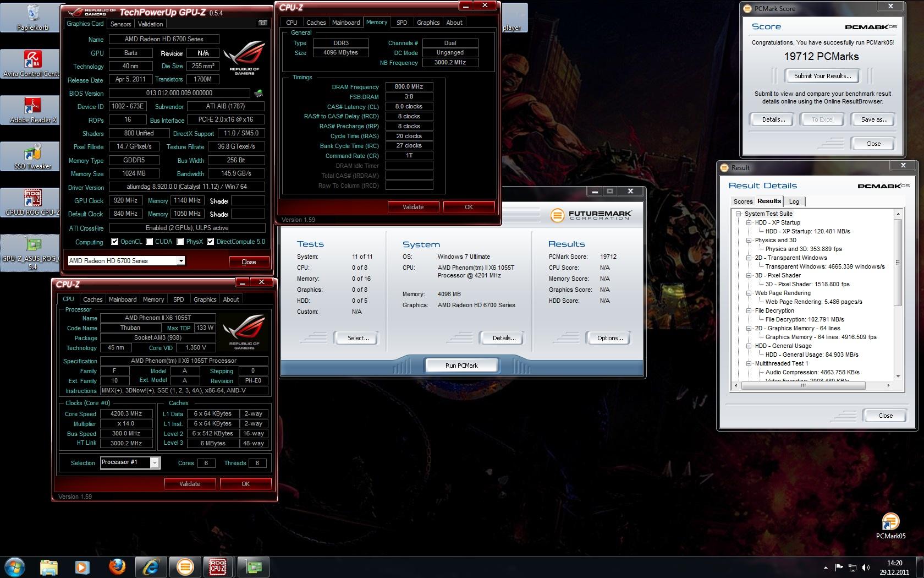The width and height of the screenshot is (924, 578).
Task: Select 'Graphics Memory - 64 lines: 4916.509 fps'
Action: point(821,337)
